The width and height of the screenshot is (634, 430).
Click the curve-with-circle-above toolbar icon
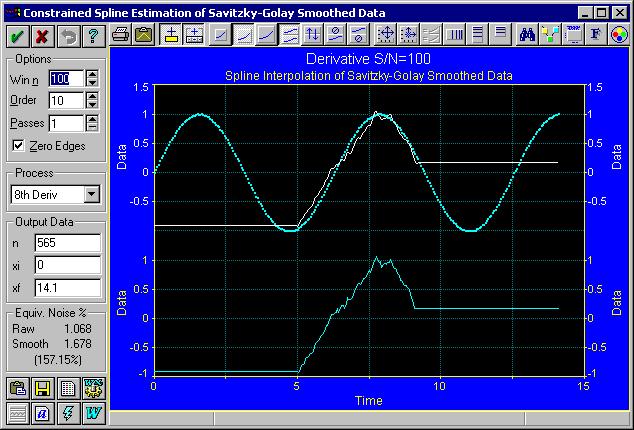[x=336, y=35]
